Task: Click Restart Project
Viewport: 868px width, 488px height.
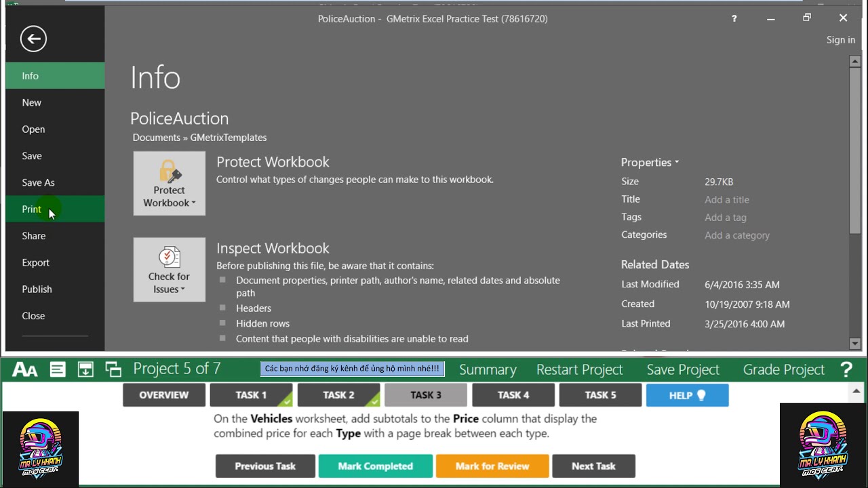Action: (x=579, y=369)
